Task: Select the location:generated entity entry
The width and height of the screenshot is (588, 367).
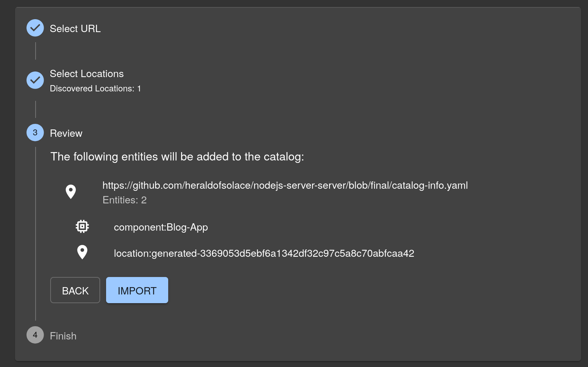Action: pos(264,253)
